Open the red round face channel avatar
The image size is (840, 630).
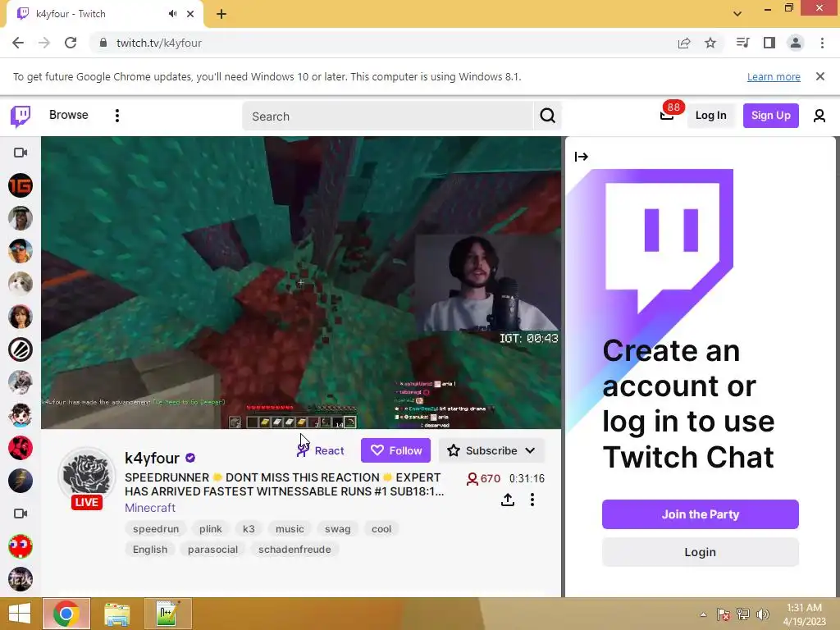[21, 546]
